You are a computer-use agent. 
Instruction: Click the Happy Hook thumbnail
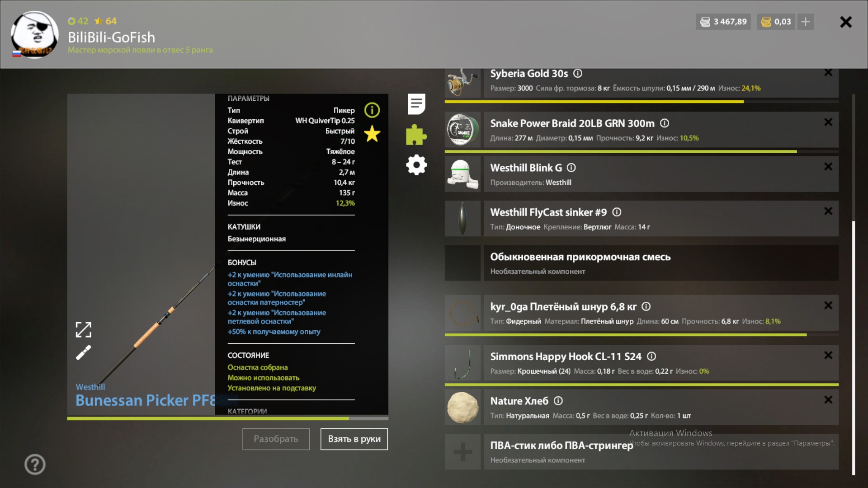462,362
